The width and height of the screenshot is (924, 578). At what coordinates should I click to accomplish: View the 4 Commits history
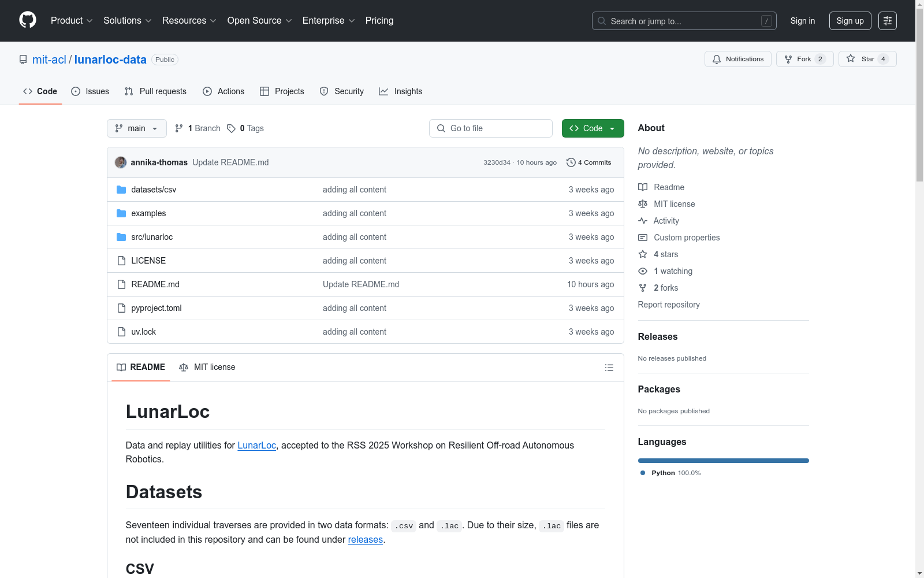589,162
